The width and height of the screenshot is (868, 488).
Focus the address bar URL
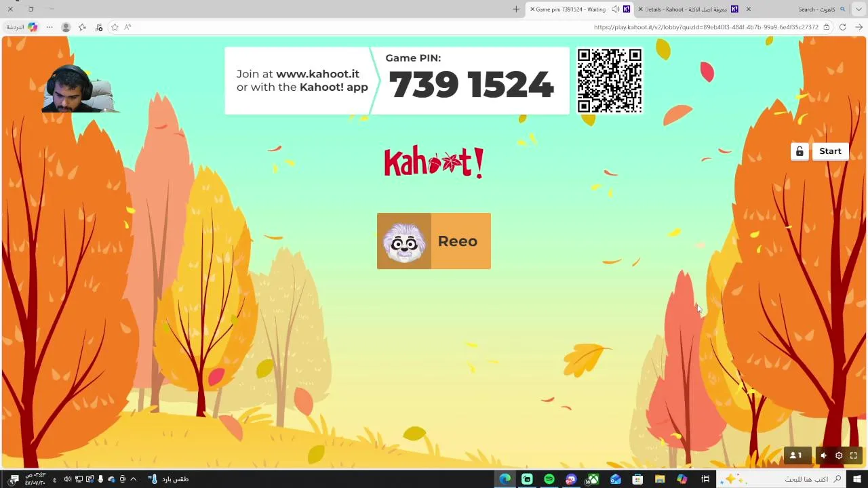click(x=706, y=27)
